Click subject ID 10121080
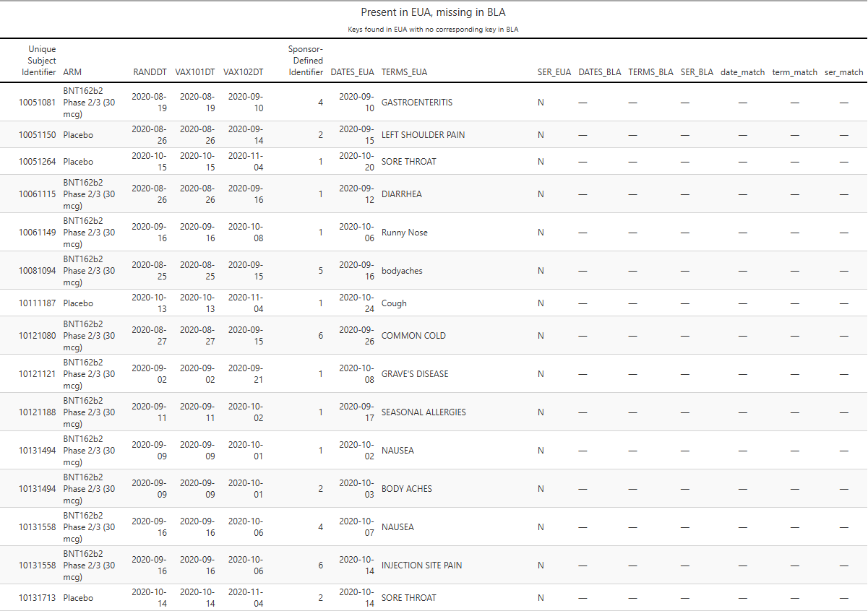 [37, 336]
